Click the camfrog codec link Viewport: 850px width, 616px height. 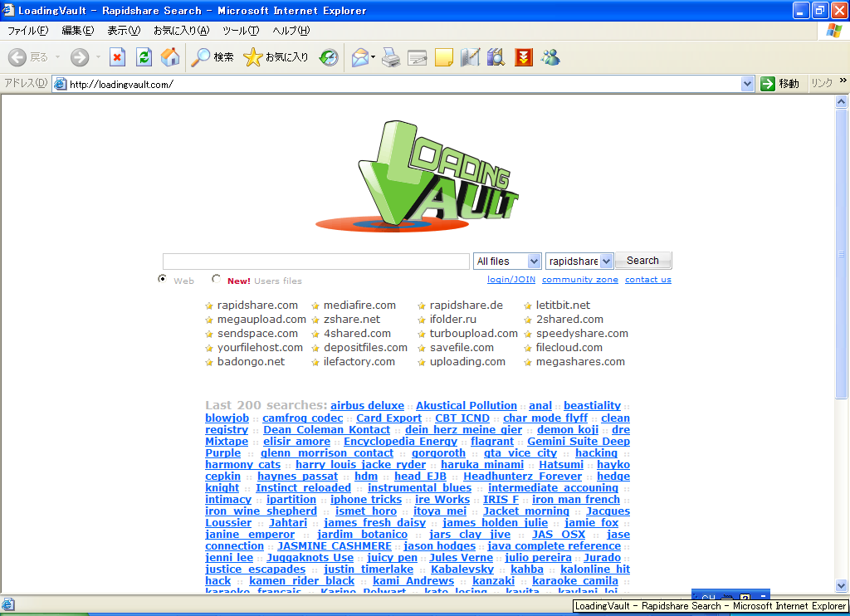tap(302, 418)
